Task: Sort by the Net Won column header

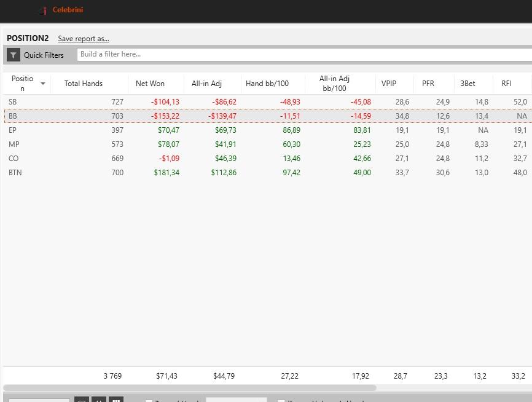Action: pos(150,84)
